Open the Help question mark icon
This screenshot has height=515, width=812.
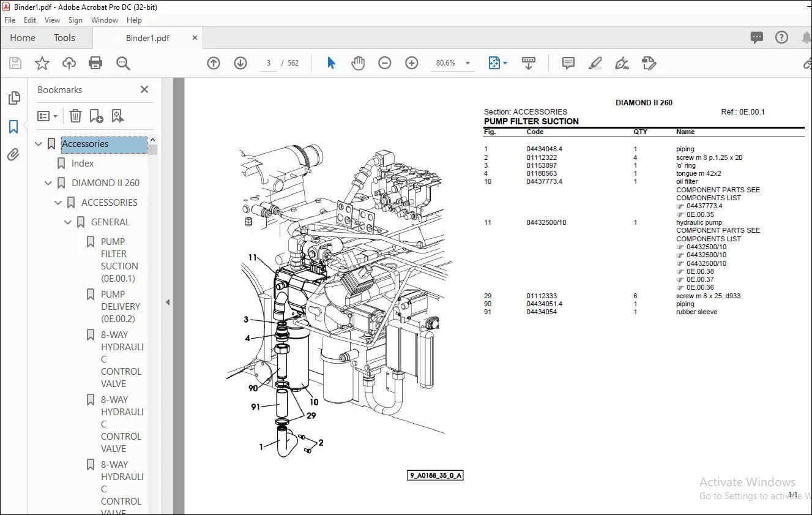pyautogui.click(x=782, y=38)
